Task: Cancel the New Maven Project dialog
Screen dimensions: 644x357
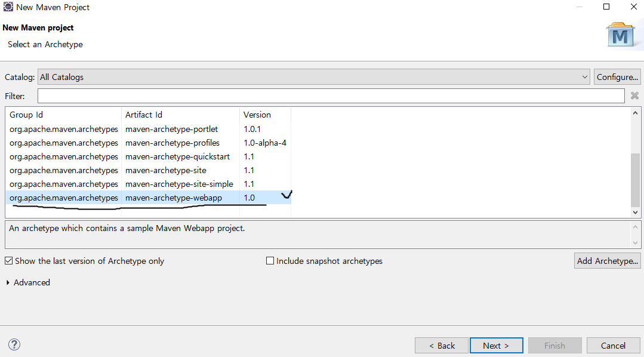Action: pos(613,346)
